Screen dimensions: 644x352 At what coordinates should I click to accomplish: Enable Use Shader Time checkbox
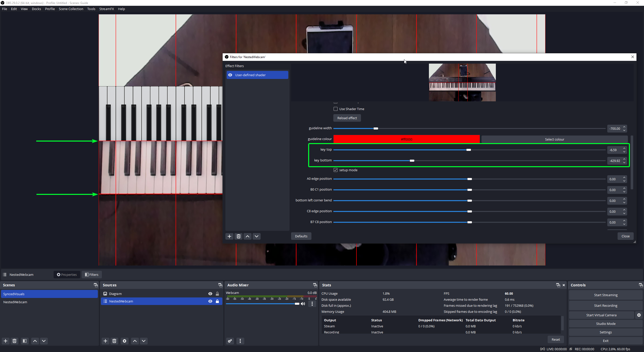(336, 109)
